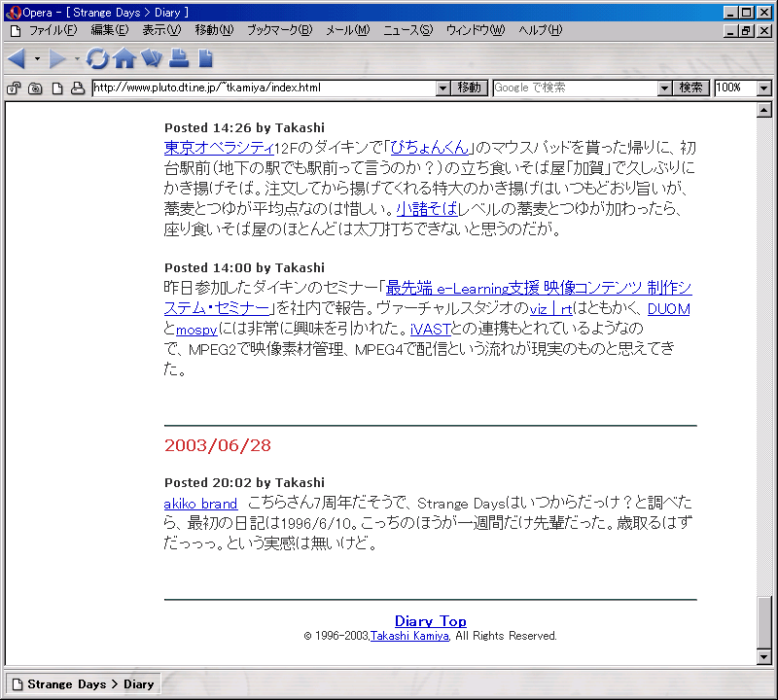This screenshot has width=778, height=700.
Task: Click in the URL address field
Action: [x=264, y=88]
